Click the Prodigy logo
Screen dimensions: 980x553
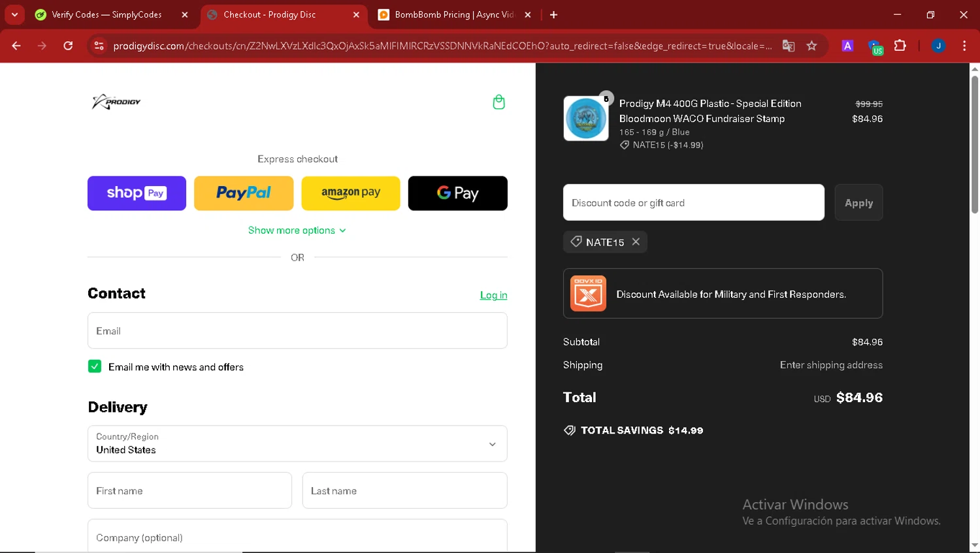[x=116, y=102]
